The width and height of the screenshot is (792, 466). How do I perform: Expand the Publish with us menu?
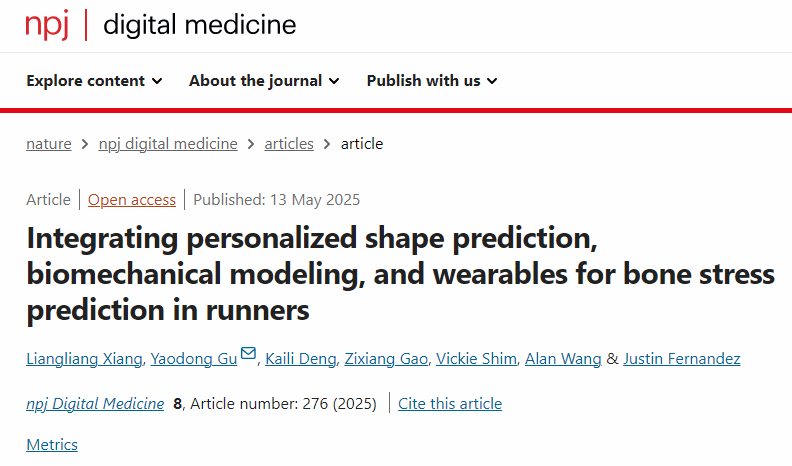[x=432, y=81]
